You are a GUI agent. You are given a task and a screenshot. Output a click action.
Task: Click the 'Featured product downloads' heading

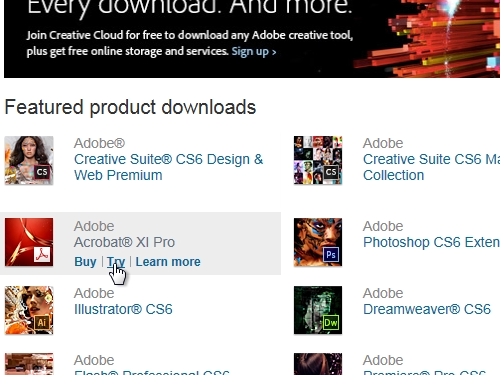(130, 107)
